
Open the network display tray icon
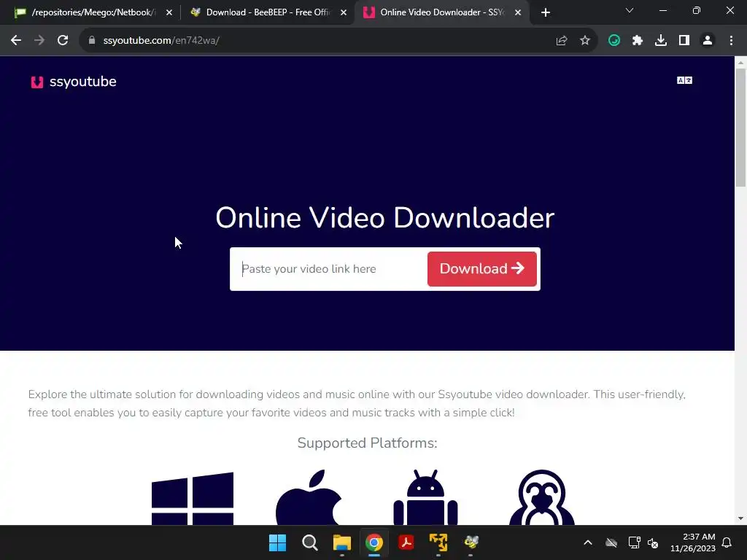point(634,542)
